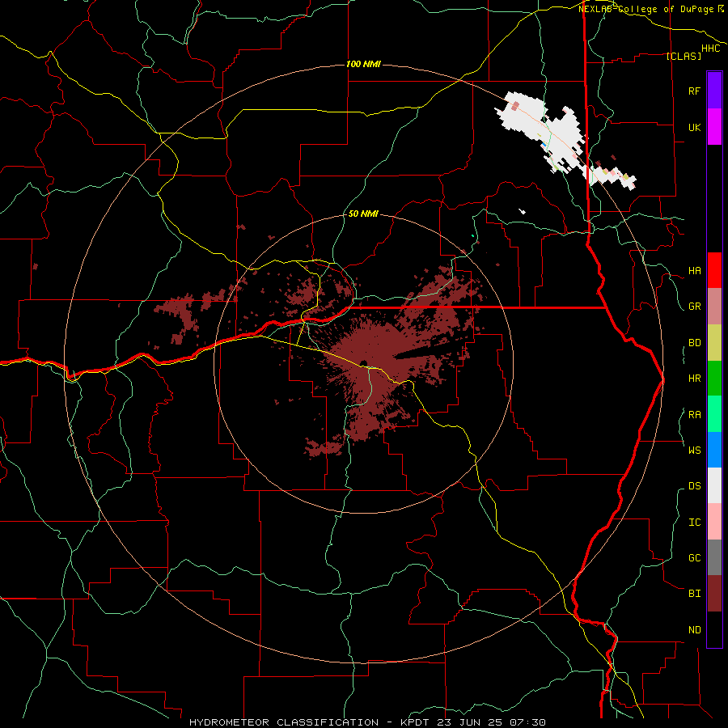
Task: Click the "UK" legend label
Action: coord(694,127)
